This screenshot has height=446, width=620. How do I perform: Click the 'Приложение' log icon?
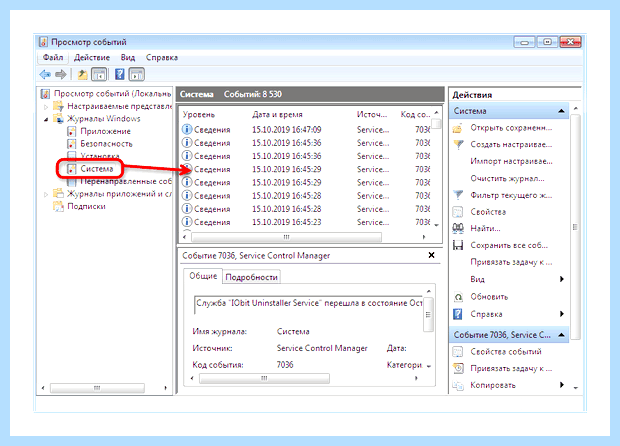point(72,131)
